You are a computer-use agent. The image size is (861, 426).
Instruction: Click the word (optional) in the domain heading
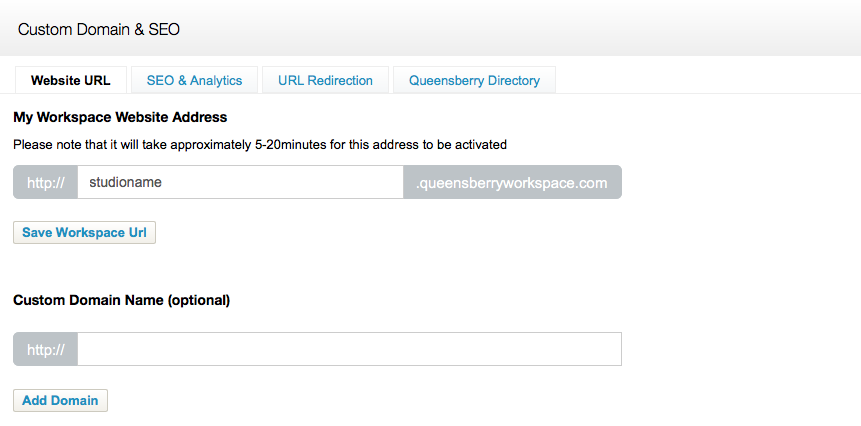[x=198, y=299]
